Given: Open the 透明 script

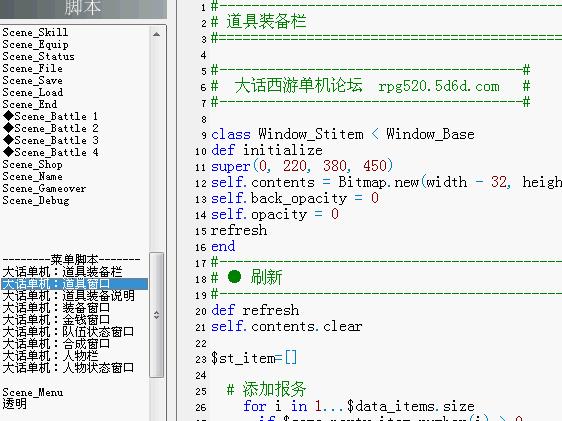Looking at the screenshot, I should 14,404.
